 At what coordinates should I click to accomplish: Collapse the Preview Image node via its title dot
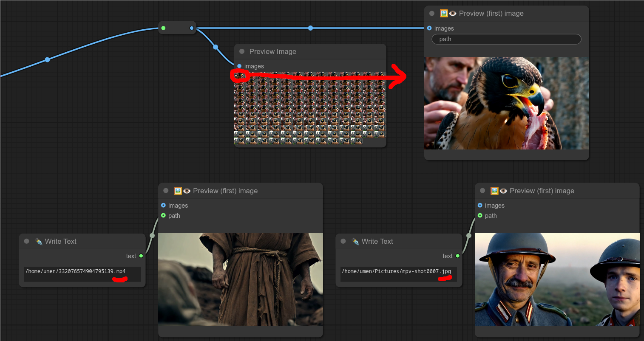pos(242,51)
